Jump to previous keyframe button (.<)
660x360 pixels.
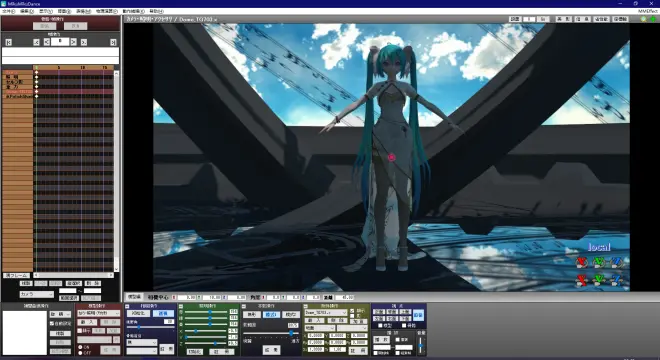tap(36, 42)
